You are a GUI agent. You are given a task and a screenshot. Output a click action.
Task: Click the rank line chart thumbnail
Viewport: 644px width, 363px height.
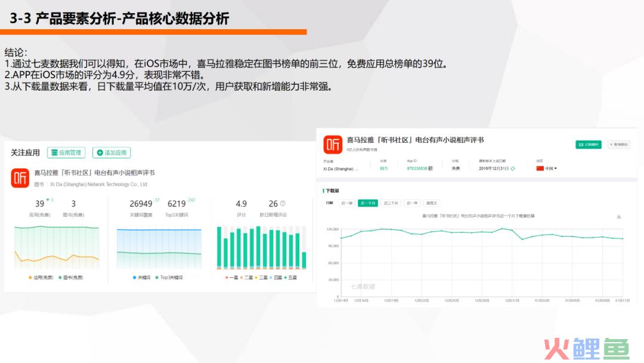(57, 247)
